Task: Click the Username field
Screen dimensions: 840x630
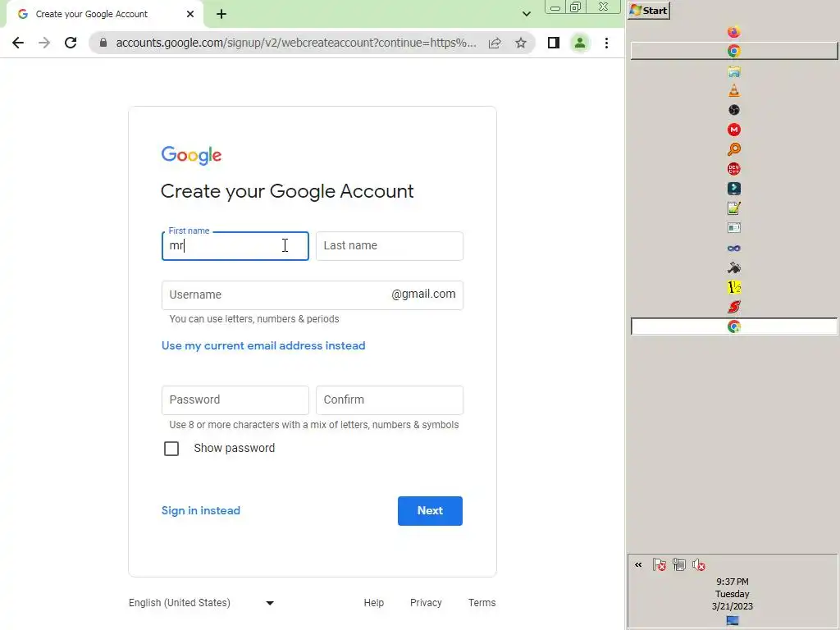Action: pyautogui.click(x=313, y=295)
